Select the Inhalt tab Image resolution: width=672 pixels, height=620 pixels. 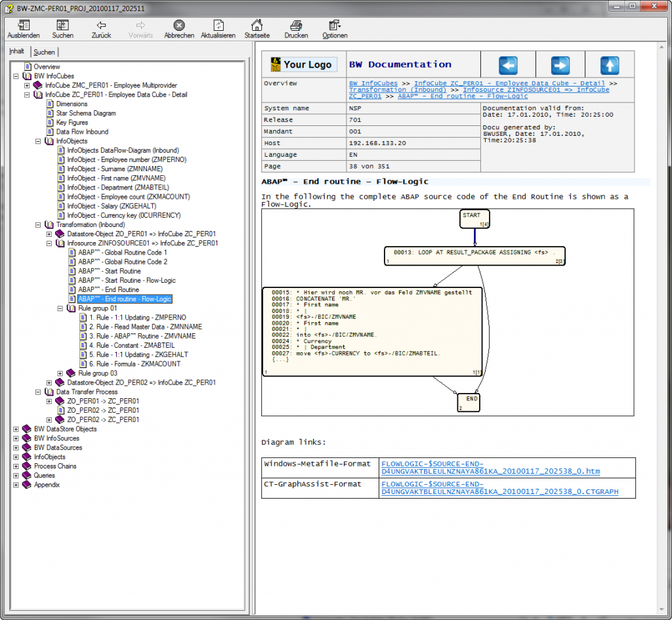click(x=16, y=51)
